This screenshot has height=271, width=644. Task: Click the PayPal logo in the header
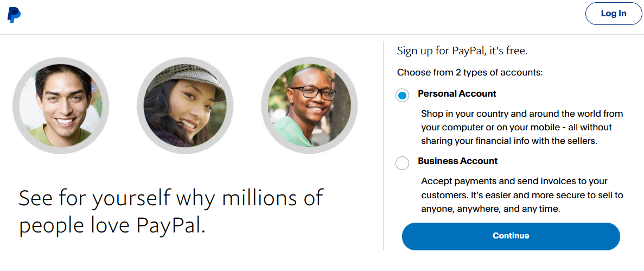(x=14, y=15)
